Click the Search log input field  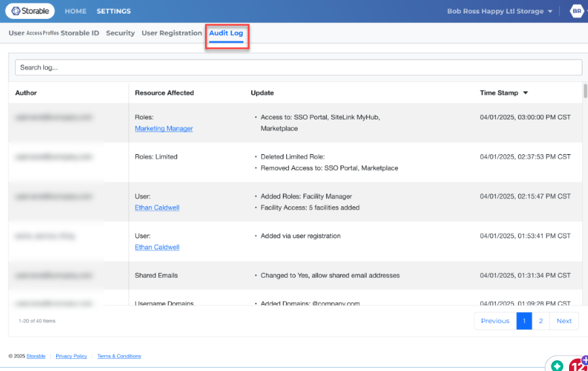[x=298, y=68]
